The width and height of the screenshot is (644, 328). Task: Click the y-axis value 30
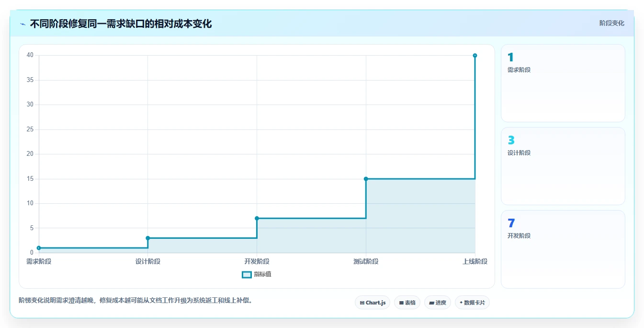point(30,105)
